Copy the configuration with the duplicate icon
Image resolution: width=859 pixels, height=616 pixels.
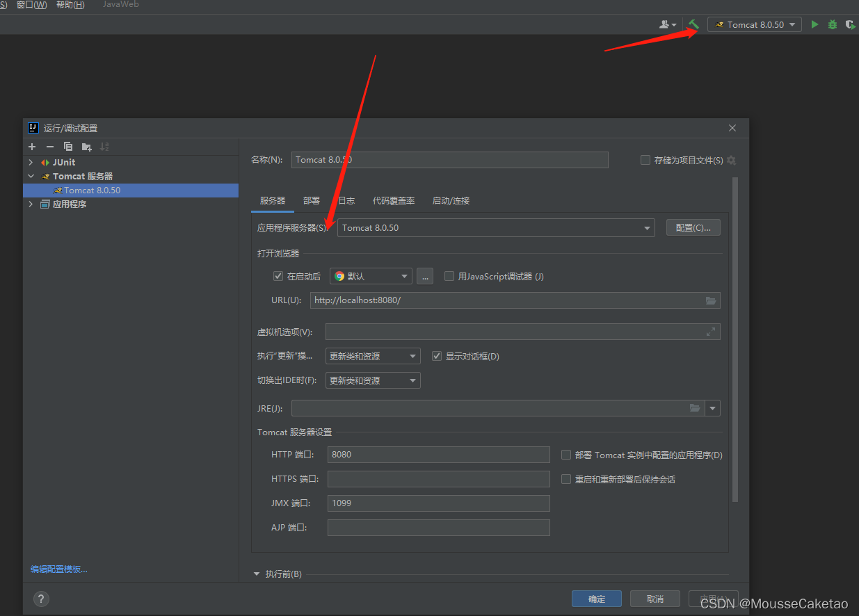tap(68, 147)
